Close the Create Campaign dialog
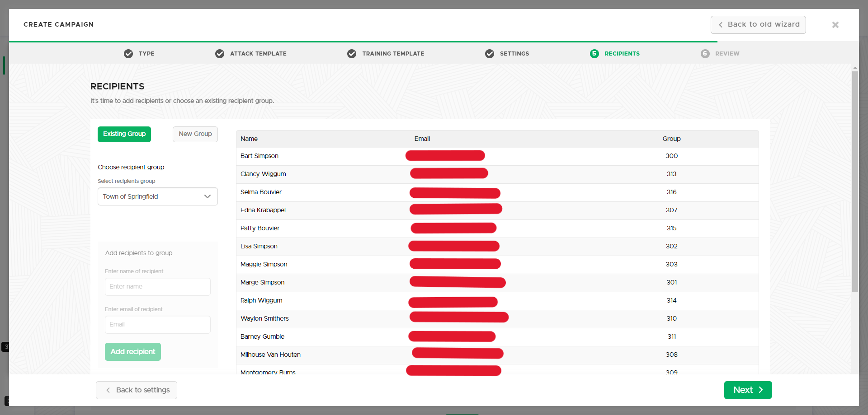The width and height of the screenshot is (868, 415). point(835,25)
